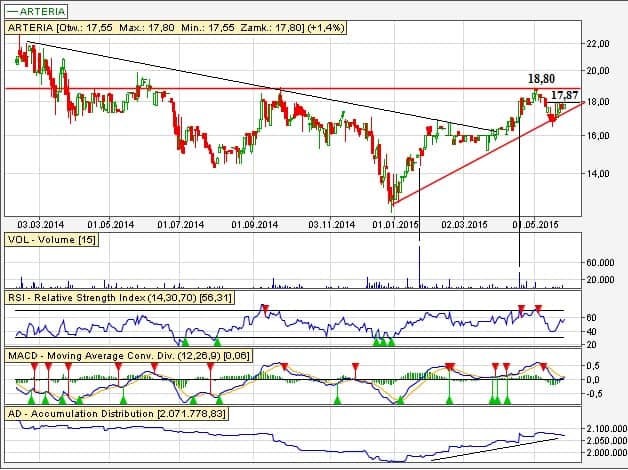This screenshot has height=470, width=628.
Task: Select the ARTERIA legend tab at top left
Action: [40, 12]
